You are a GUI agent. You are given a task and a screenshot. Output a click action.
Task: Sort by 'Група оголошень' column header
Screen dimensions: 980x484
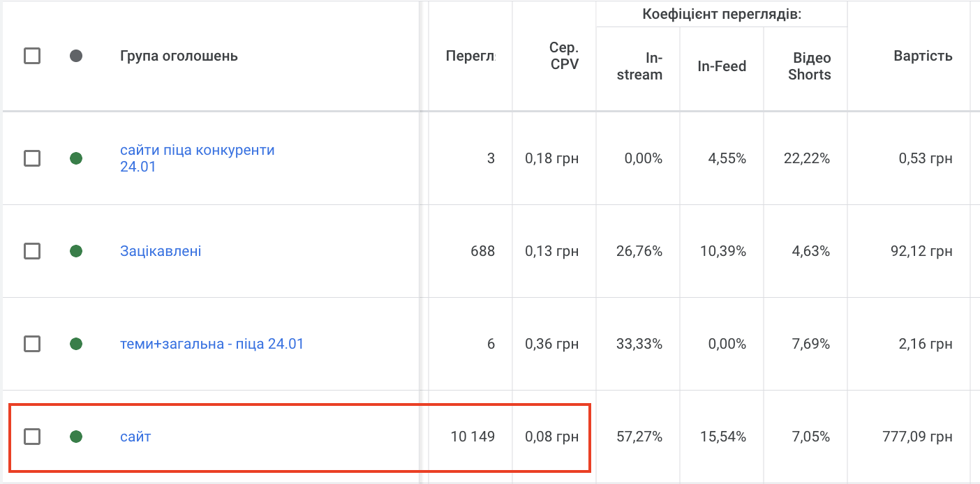tap(179, 56)
